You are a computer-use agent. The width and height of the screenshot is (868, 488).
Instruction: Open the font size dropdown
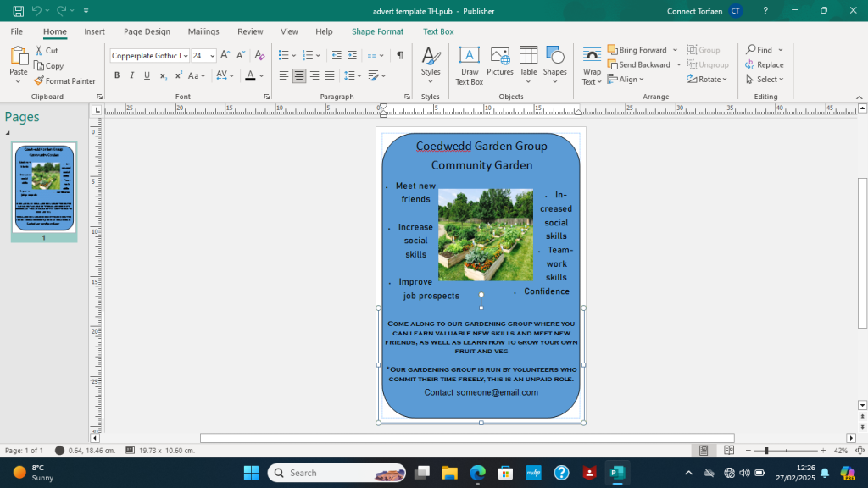(212, 56)
